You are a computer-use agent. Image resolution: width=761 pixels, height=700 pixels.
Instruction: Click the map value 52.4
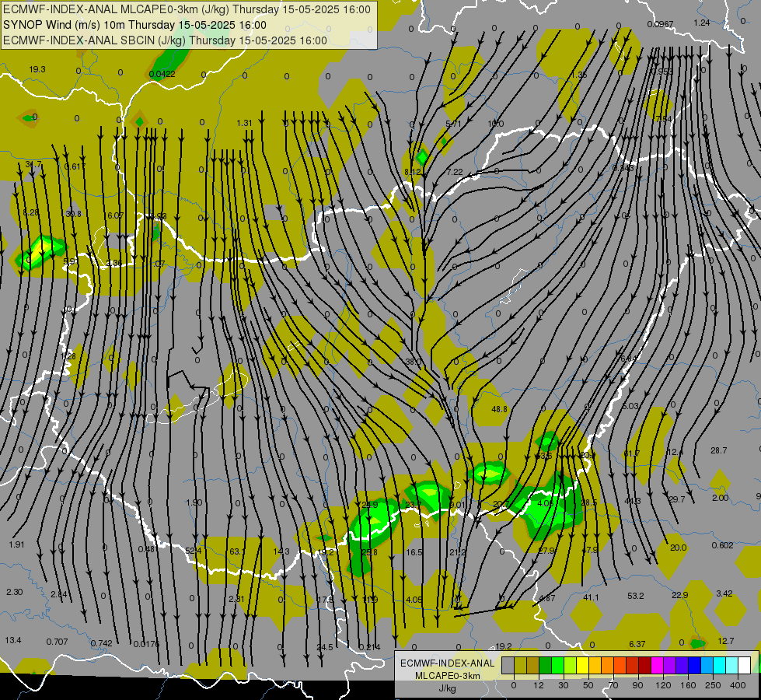point(193,551)
